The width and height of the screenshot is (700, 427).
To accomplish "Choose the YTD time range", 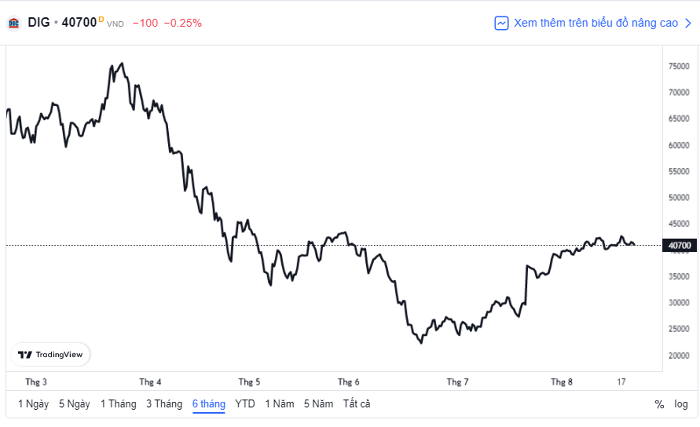I will tap(245, 404).
